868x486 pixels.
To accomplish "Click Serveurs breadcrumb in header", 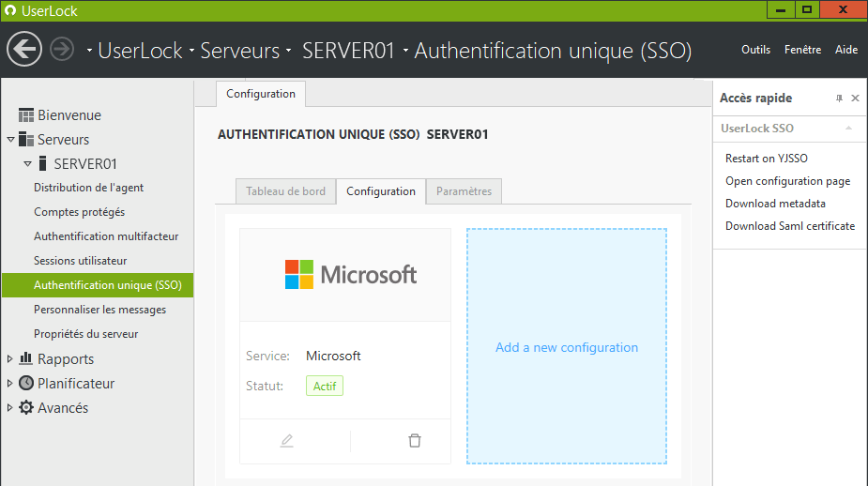I will (x=239, y=51).
